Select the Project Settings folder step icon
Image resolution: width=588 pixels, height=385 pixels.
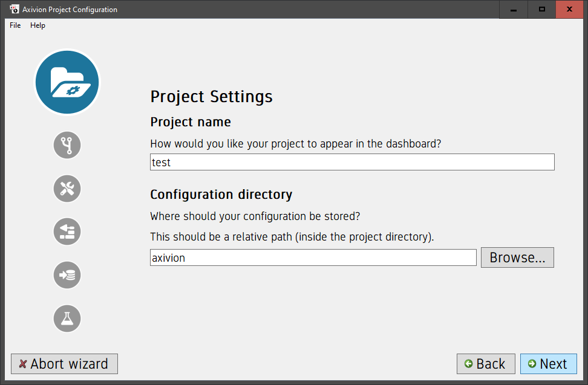(67, 82)
